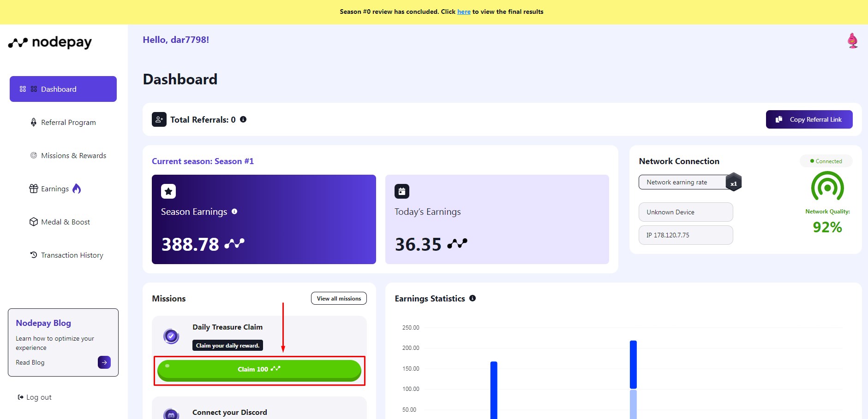Viewport: 868px width, 419px height.
Task: Click the history clock icon beside Transaction History
Action: 34,254
